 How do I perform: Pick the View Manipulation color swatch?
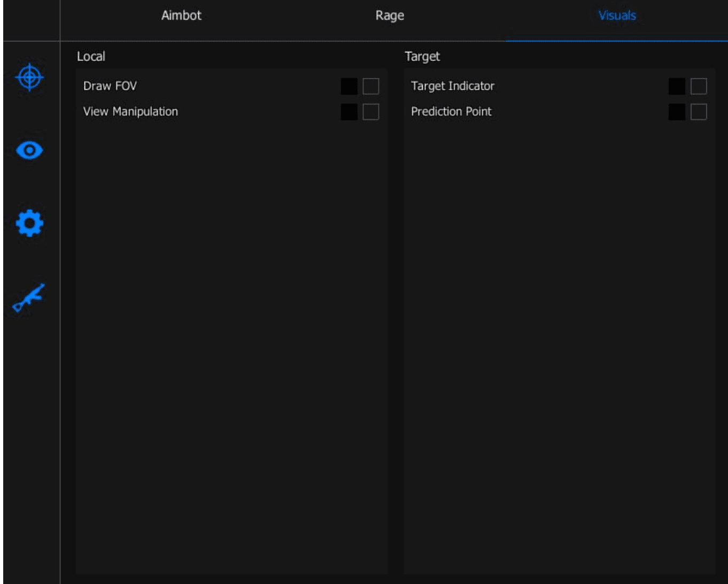(x=349, y=112)
